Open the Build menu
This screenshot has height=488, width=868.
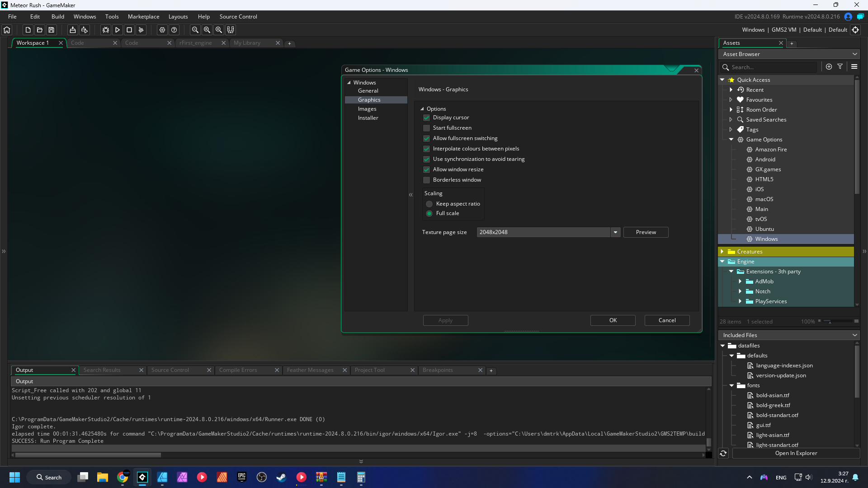coord(58,17)
